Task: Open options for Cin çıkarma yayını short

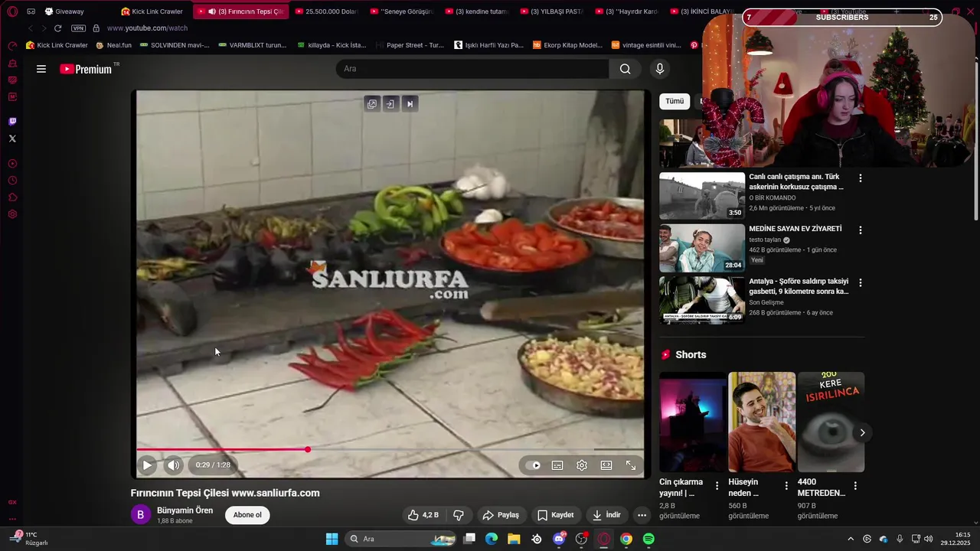Action: (x=717, y=486)
